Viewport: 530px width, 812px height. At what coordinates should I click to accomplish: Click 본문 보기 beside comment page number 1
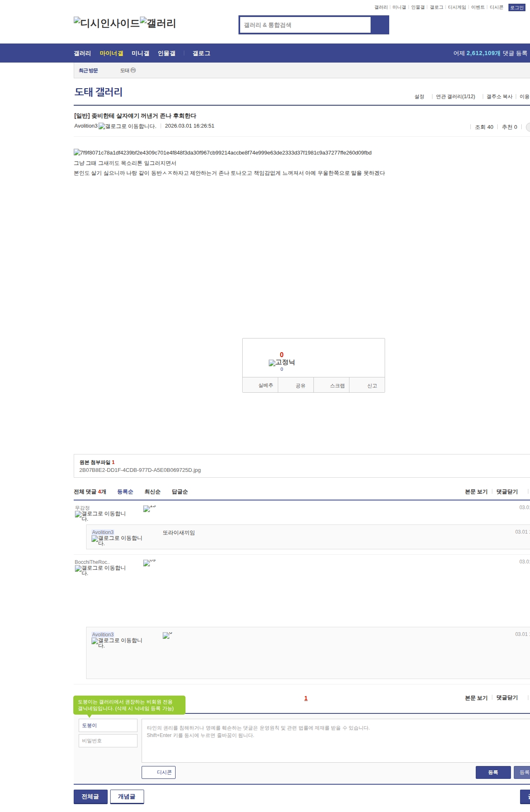(x=476, y=698)
